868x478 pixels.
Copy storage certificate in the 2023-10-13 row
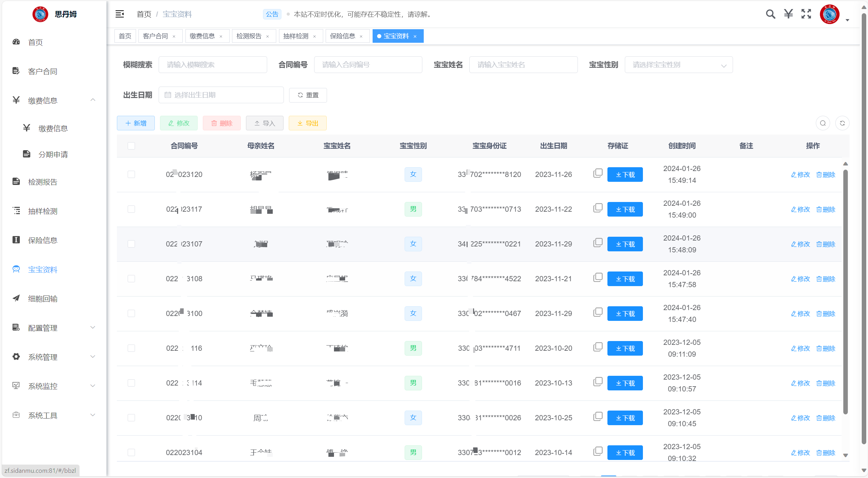coord(598,382)
